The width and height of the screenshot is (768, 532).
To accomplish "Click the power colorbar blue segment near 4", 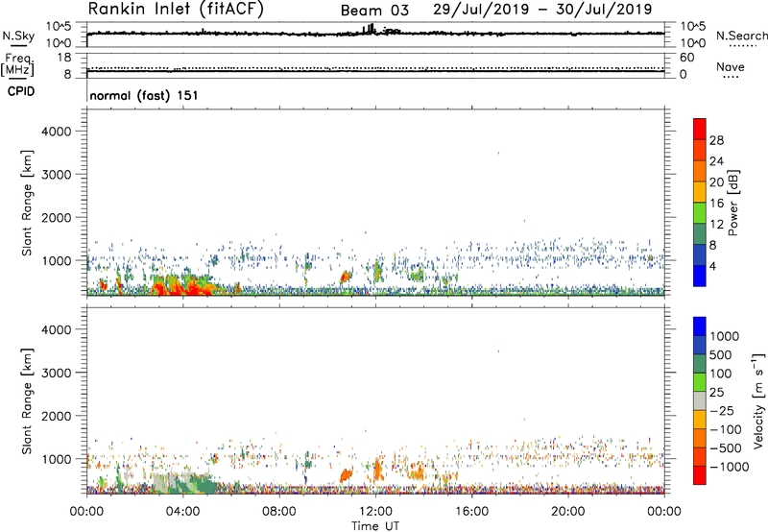I will 700,276.
